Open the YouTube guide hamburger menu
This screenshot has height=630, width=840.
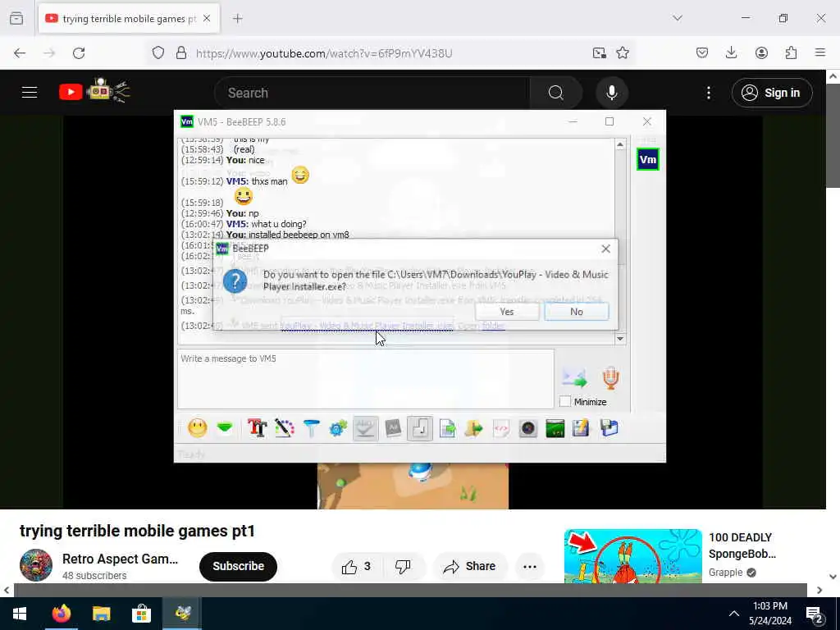click(30, 93)
